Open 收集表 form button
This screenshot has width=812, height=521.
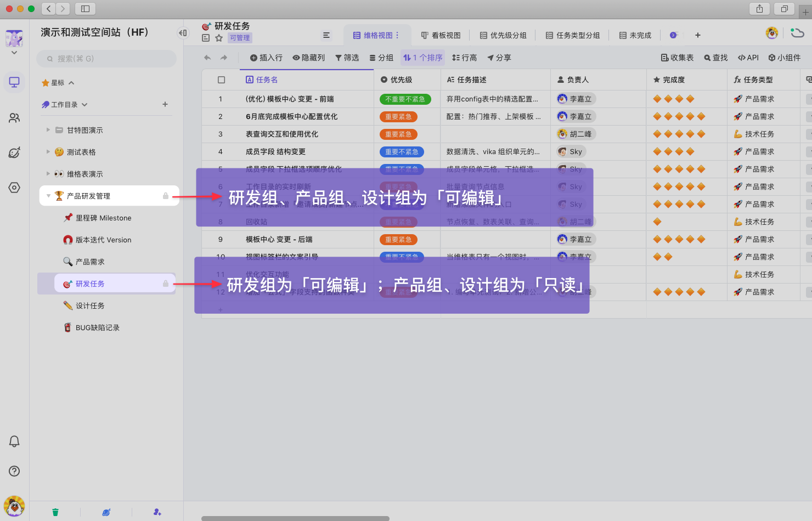point(677,58)
